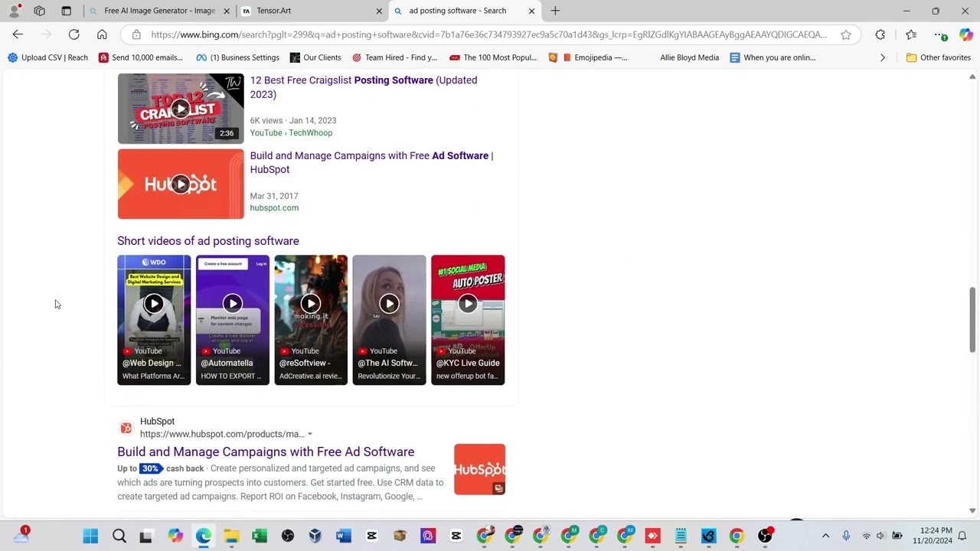Play the HubSpot video thumbnail

[x=181, y=184]
